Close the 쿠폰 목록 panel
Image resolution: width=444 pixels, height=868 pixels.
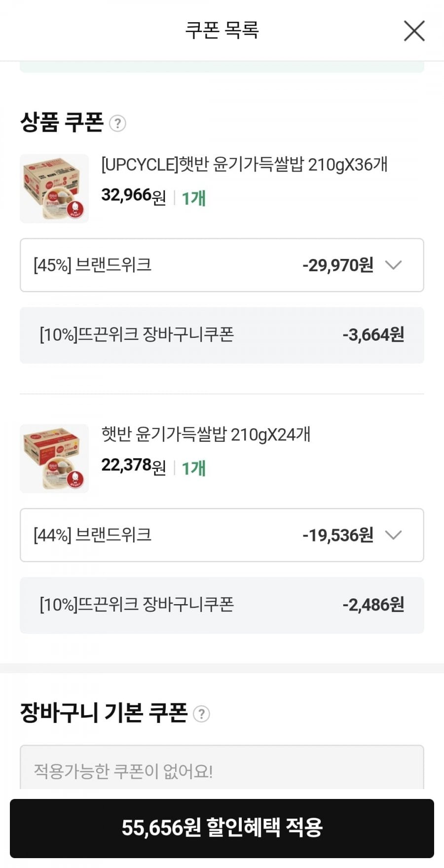tap(414, 31)
